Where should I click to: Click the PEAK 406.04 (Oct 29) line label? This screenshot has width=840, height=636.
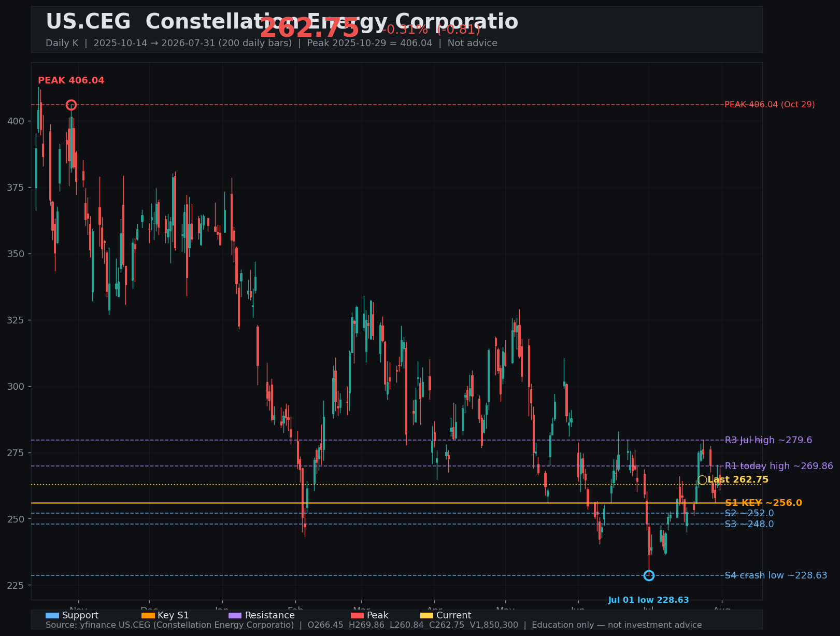tap(770, 105)
